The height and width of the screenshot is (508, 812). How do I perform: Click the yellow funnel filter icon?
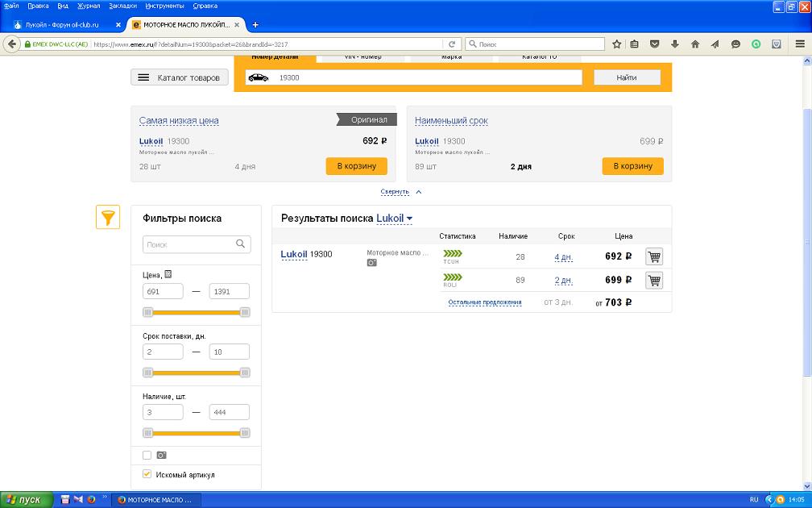point(108,217)
